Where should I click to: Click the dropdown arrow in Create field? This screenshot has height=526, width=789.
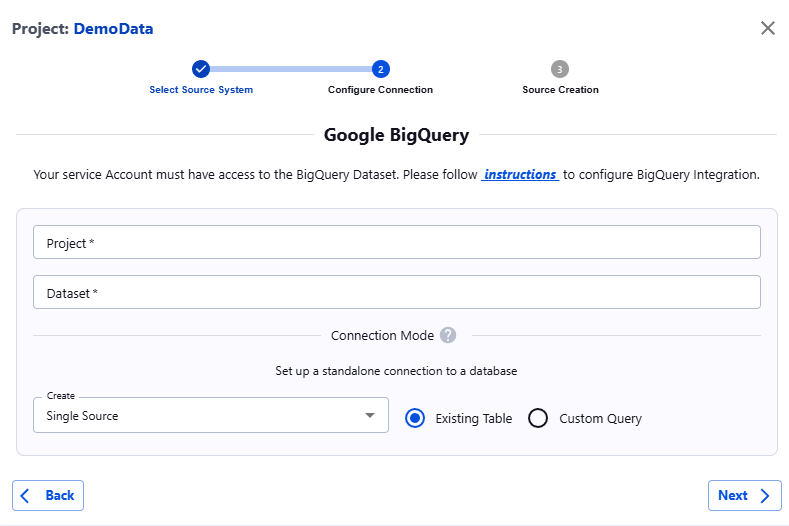(x=370, y=415)
